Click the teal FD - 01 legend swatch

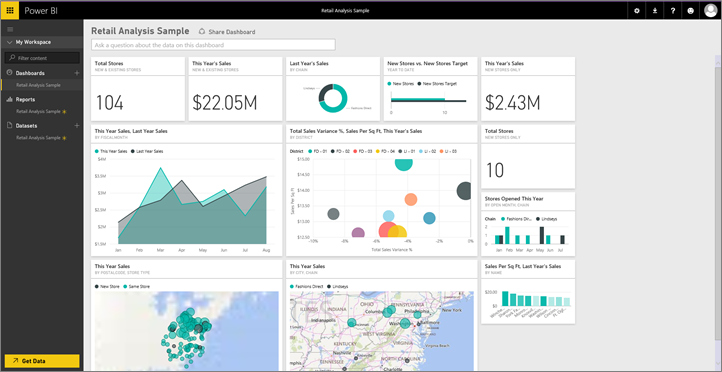(x=311, y=151)
